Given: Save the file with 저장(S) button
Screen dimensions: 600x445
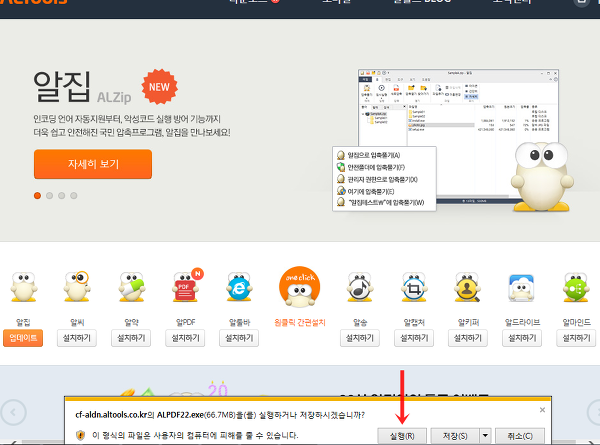Looking at the screenshot, I should click(x=455, y=436).
